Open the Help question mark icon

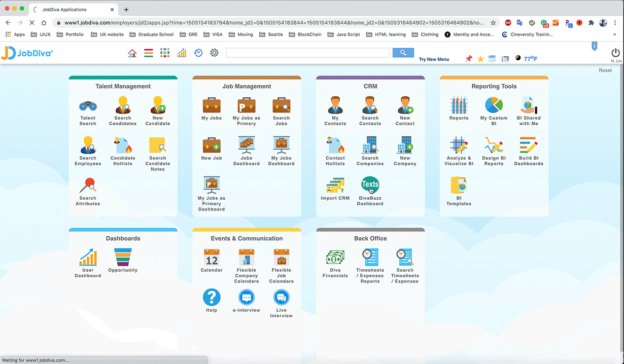click(x=212, y=297)
